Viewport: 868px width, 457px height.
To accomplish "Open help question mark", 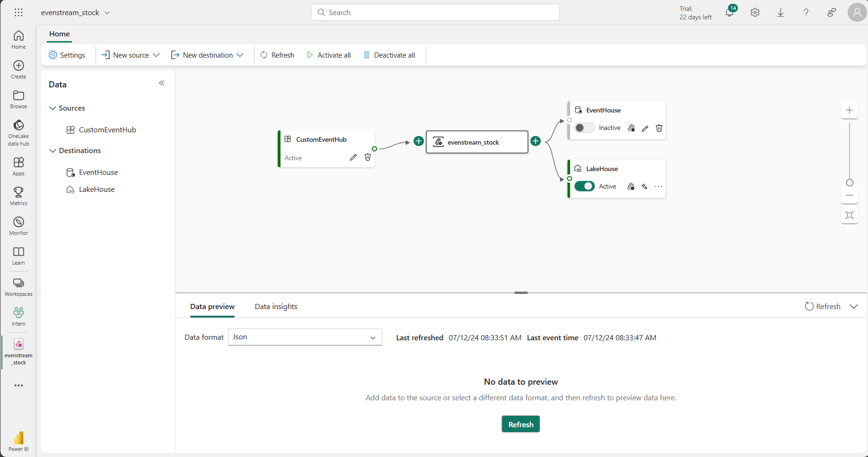I will (x=806, y=13).
